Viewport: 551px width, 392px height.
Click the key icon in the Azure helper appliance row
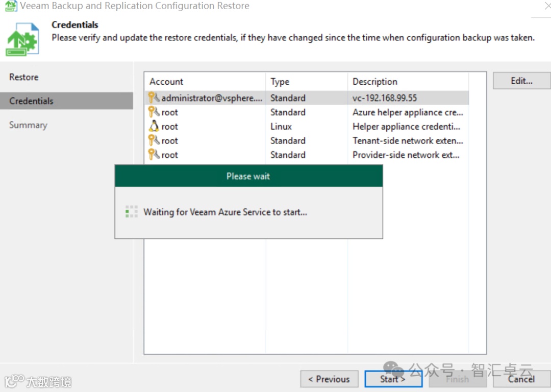tap(154, 112)
